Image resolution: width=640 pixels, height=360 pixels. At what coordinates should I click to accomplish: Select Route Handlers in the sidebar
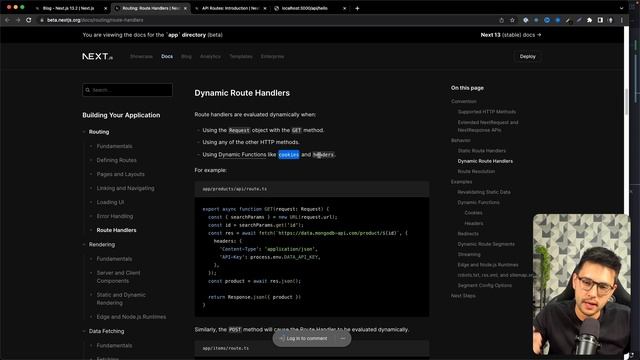116,230
